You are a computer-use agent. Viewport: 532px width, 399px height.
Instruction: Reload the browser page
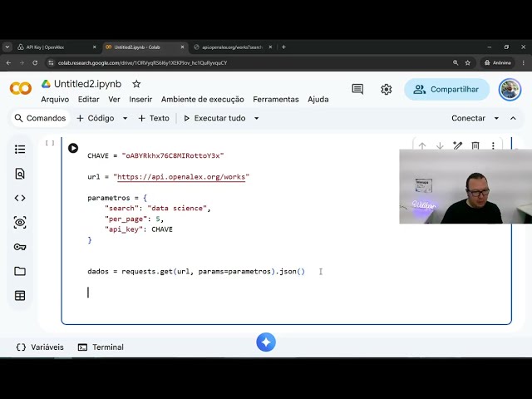(x=35, y=63)
